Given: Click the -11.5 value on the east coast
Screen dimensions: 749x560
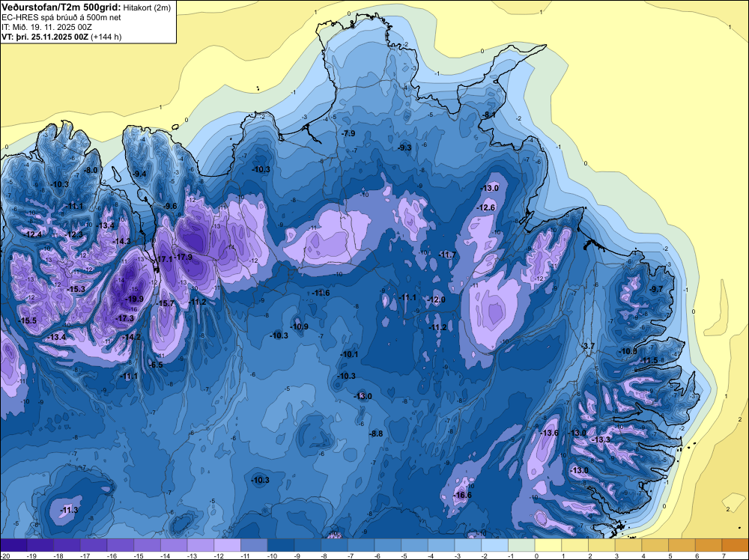Looking at the screenshot, I should pyautogui.click(x=649, y=360).
